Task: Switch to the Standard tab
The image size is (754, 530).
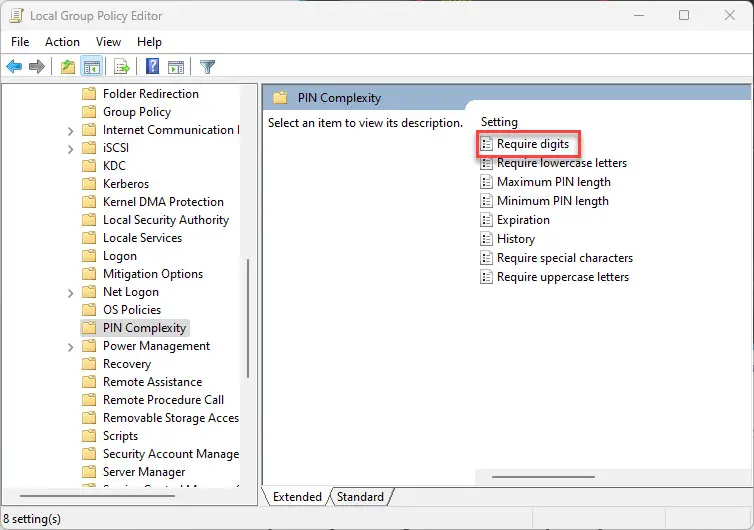Action: (360, 496)
